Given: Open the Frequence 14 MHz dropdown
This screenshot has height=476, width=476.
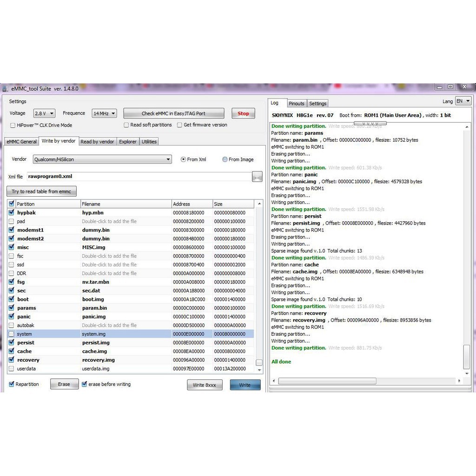Looking at the screenshot, I should point(104,113).
